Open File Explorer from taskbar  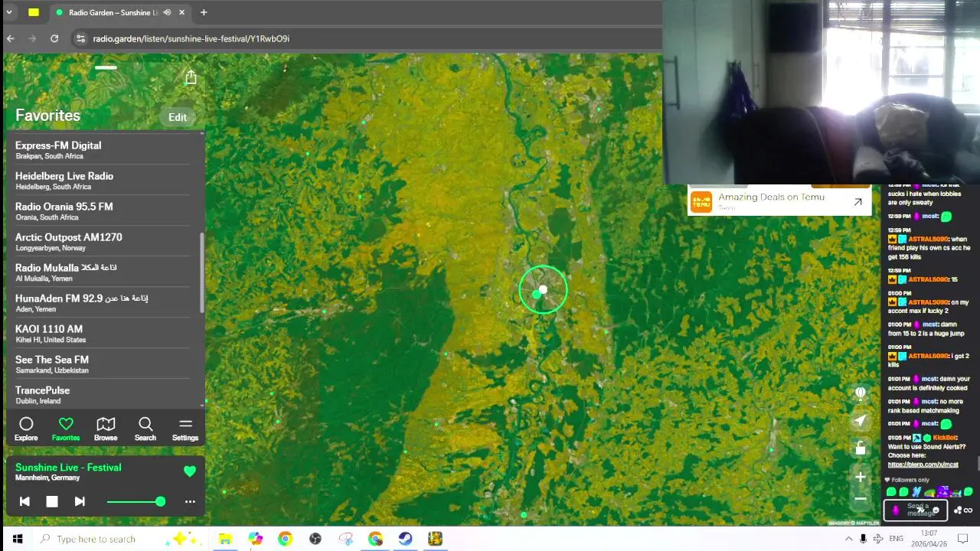(x=225, y=539)
